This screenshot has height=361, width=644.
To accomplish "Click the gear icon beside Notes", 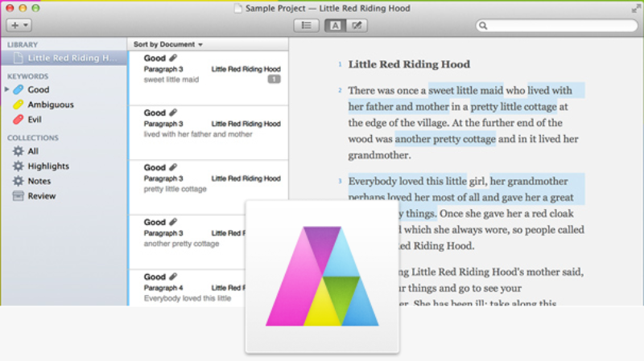I will coord(18,181).
